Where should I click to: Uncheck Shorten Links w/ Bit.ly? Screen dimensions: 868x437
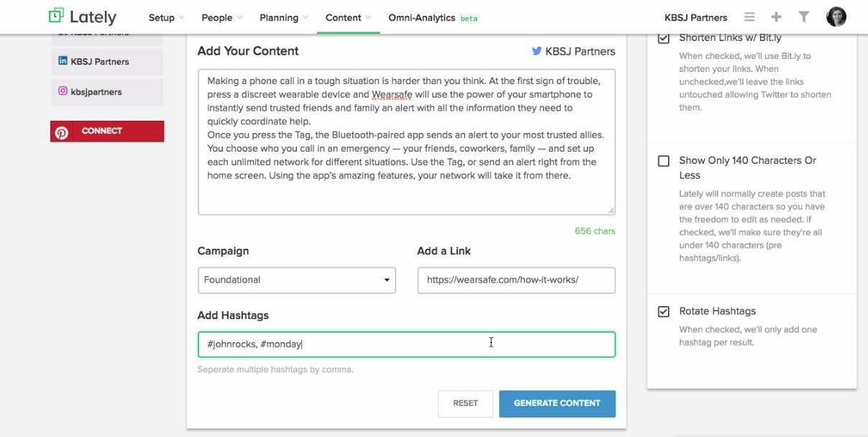664,38
